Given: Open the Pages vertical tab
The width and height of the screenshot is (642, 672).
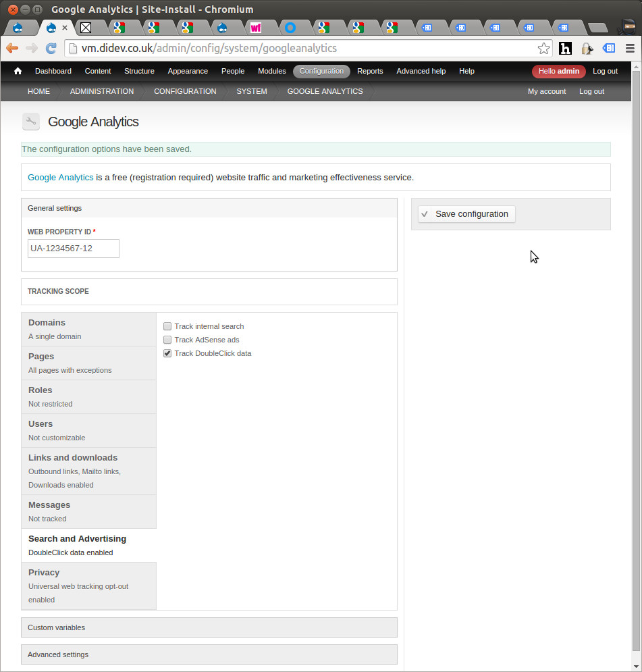Looking at the screenshot, I should coord(88,363).
